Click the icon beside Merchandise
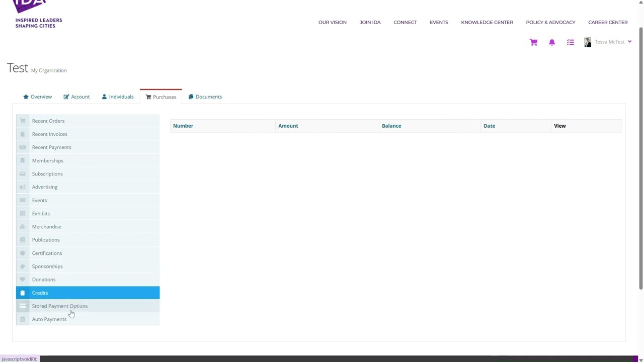Viewport: 644px width, 362px height. (x=22, y=227)
